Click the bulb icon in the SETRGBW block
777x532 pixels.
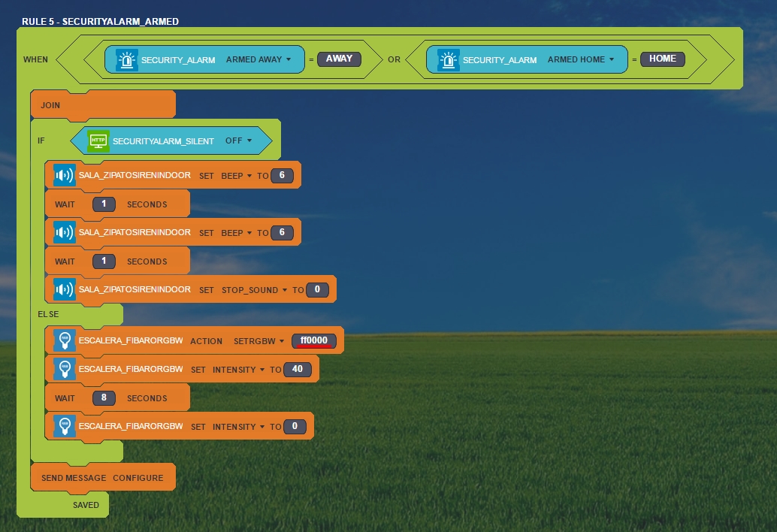[65, 340]
